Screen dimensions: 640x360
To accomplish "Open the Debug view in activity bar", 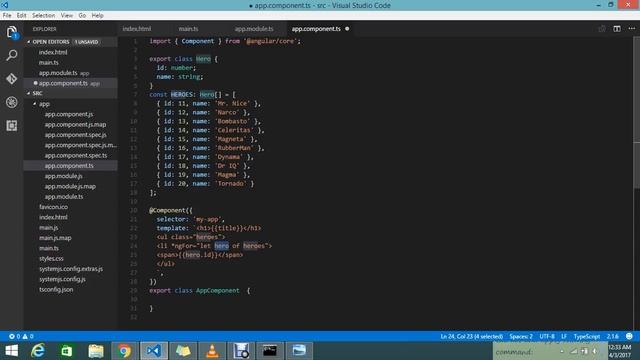I will (x=11, y=102).
